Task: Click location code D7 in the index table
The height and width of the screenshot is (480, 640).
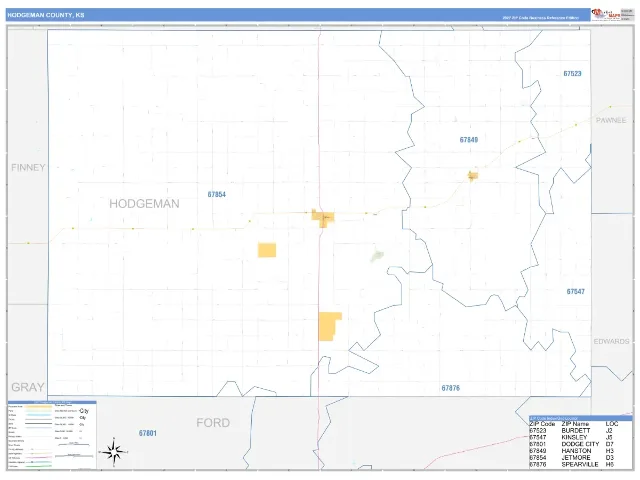Action: click(609, 444)
